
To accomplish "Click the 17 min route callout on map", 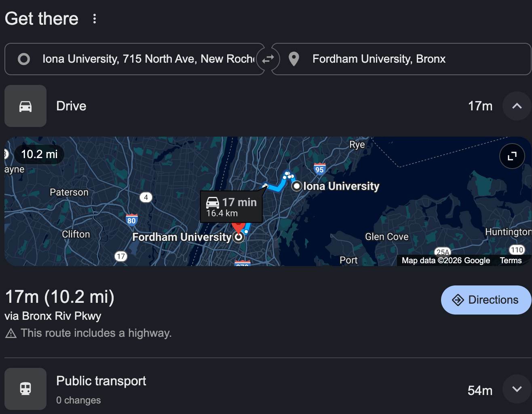I will tap(231, 207).
